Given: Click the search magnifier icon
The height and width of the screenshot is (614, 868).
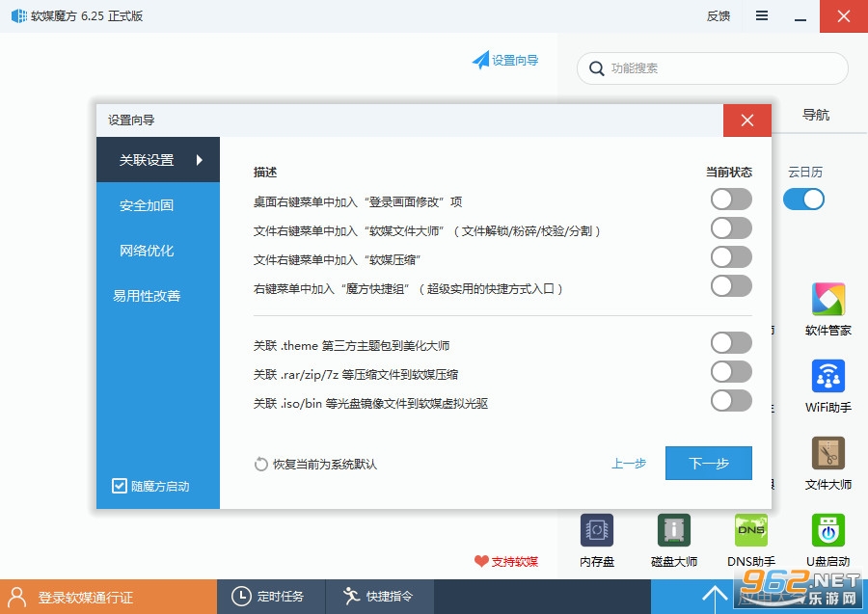Looking at the screenshot, I should 596,68.
